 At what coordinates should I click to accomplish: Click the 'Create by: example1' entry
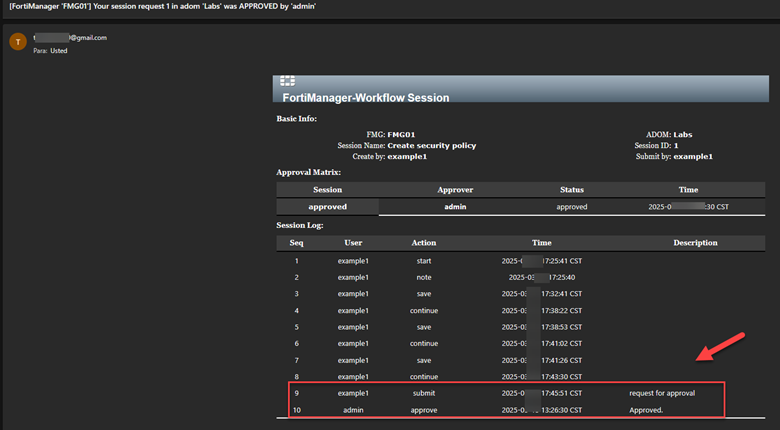tap(390, 156)
